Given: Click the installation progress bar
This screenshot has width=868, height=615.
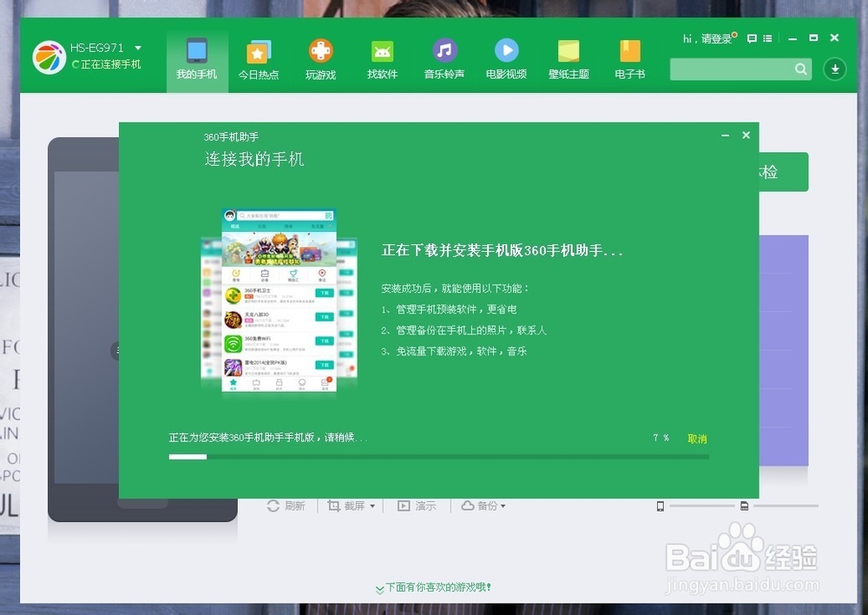Looking at the screenshot, I should click(439, 457).
